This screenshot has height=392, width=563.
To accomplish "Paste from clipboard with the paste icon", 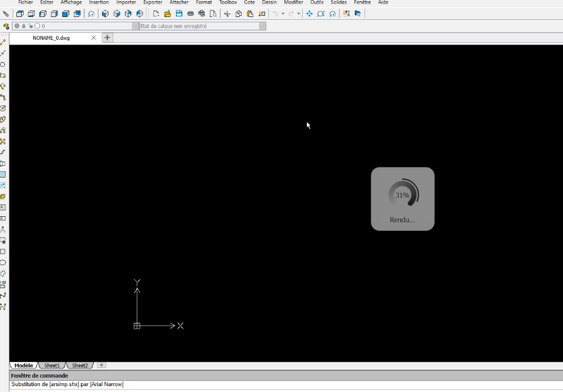I will (x=250, y=14).
